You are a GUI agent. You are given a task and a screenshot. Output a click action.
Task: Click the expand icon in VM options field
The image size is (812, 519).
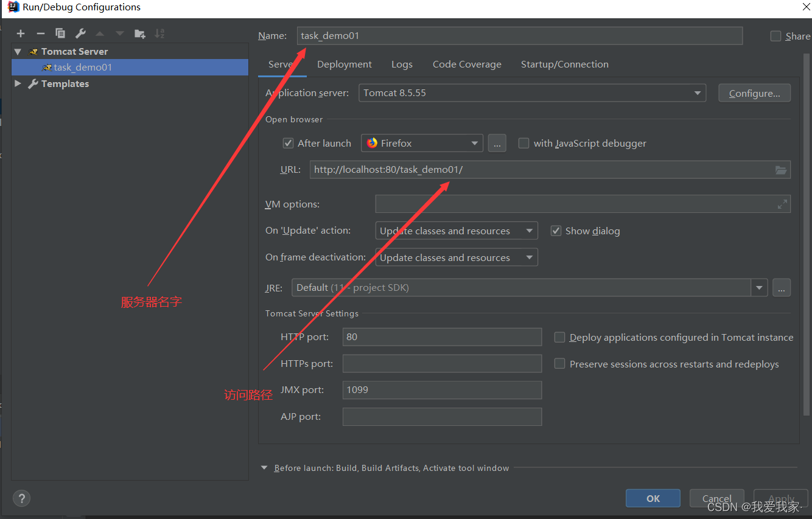782,204
